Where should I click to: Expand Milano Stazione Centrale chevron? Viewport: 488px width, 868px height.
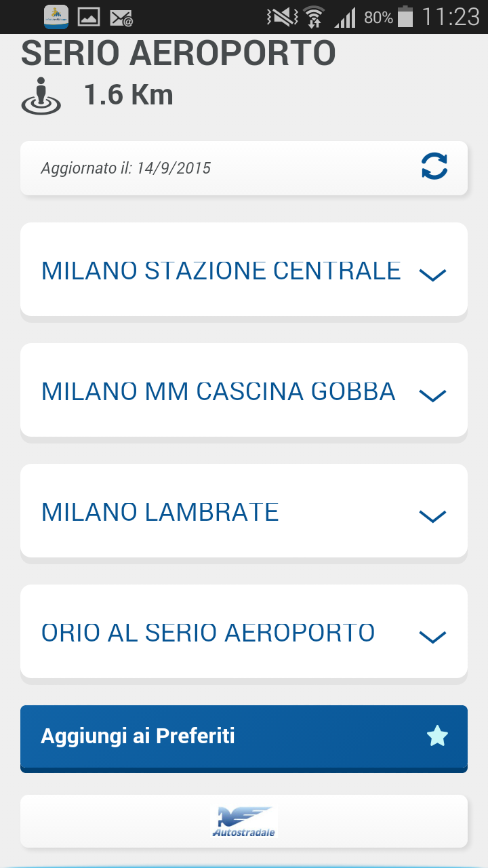point(432,274)
